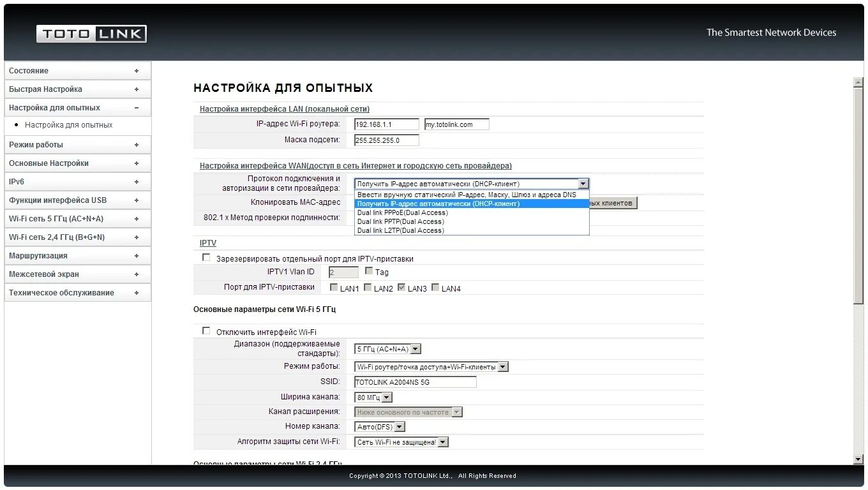
Task: Open the Wi-Fi security algorithm dropdown
Action: (x=401, y=442)
